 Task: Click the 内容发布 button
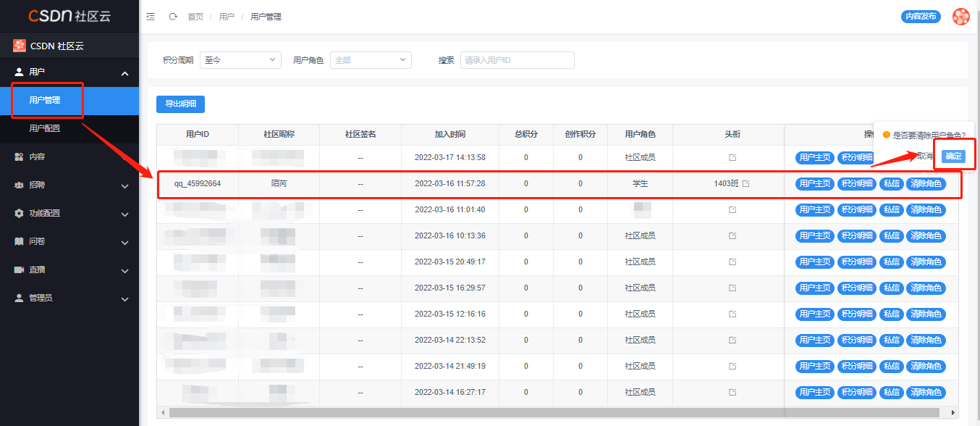[921, 16]
